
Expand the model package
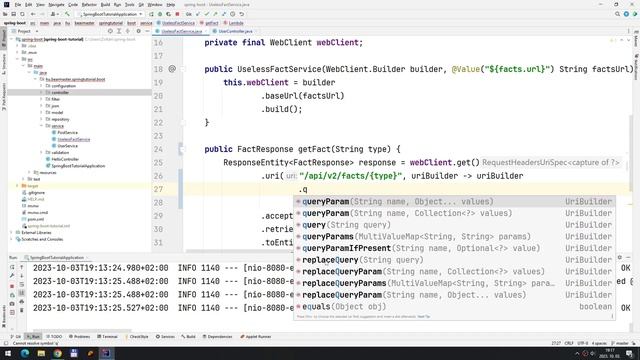click(x=41, y=113)
